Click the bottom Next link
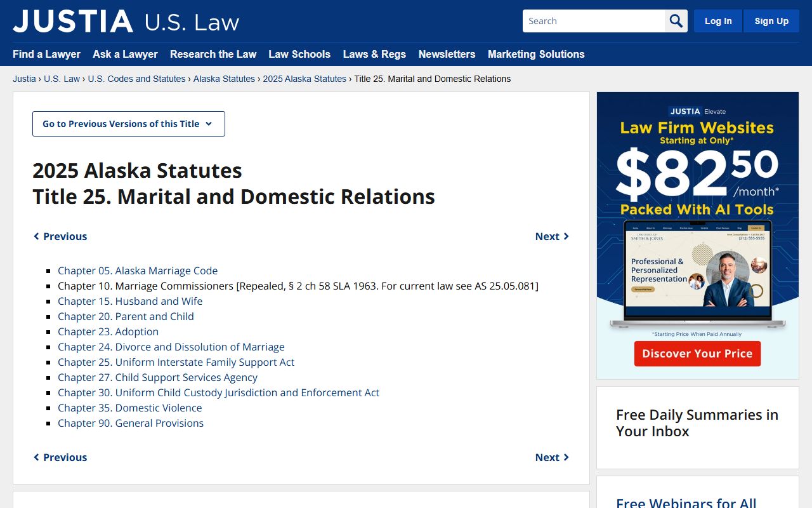 click(553, 457)
